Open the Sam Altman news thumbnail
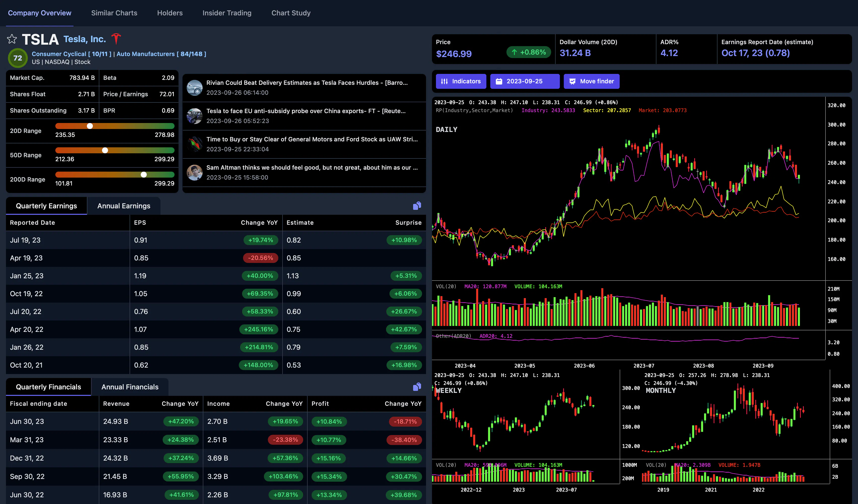 click(195, 172)
